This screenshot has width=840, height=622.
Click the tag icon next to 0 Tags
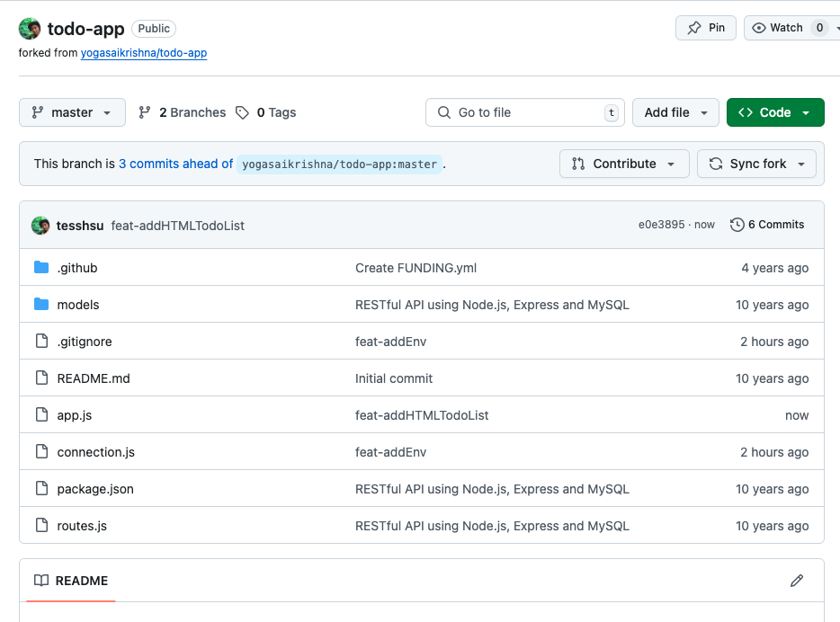pyautogui.click(x=243, y=112)
